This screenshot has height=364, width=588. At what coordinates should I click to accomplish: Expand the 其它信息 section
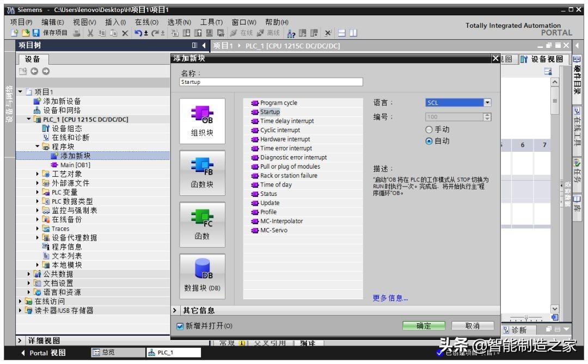tap(175, 310)
